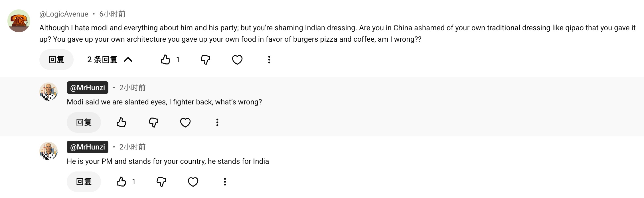Open more options for @LogicAvenue comment
Screen dimensions: 644x198
click(x=269, y=60)
